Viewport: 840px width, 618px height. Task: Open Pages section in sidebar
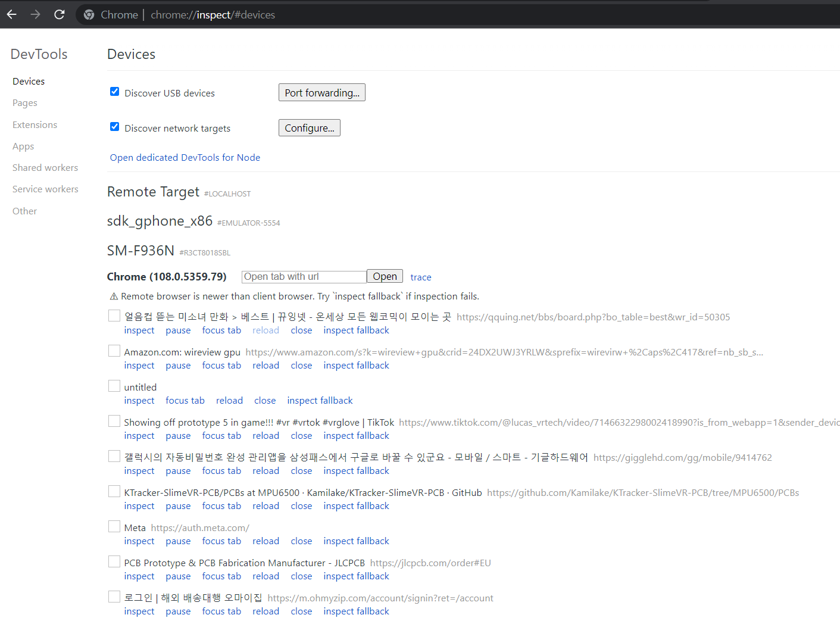[25, 103]
